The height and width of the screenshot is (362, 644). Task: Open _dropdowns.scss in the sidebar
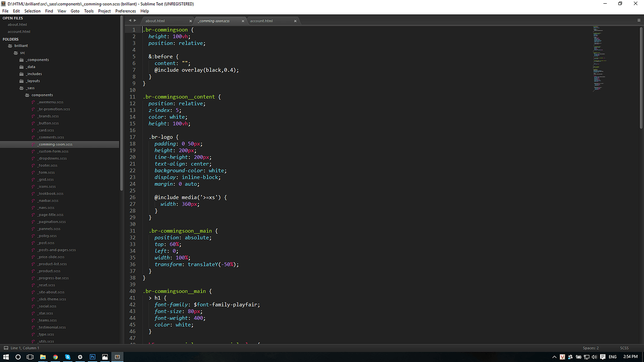point(52,158)
